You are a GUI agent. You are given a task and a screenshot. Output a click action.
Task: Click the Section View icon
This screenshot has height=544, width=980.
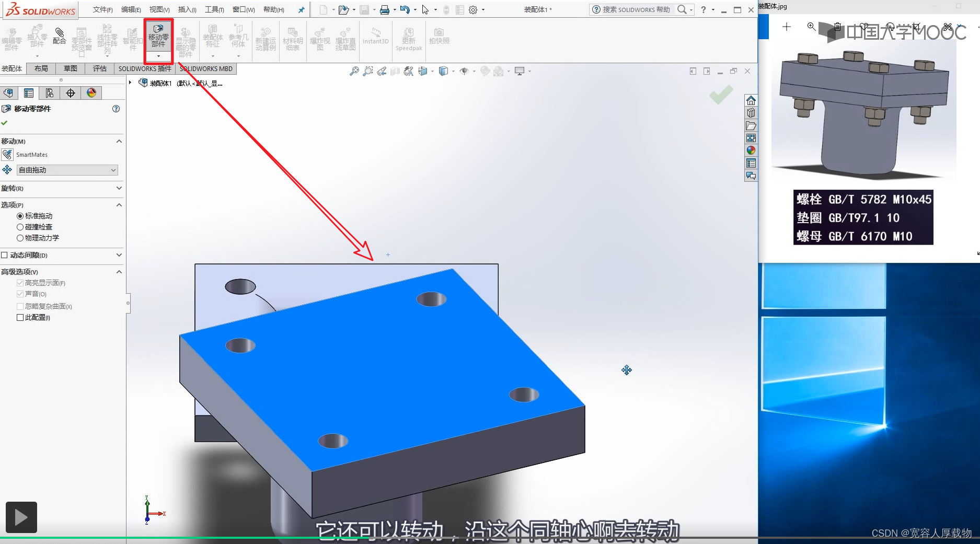[x=395, y=71]
